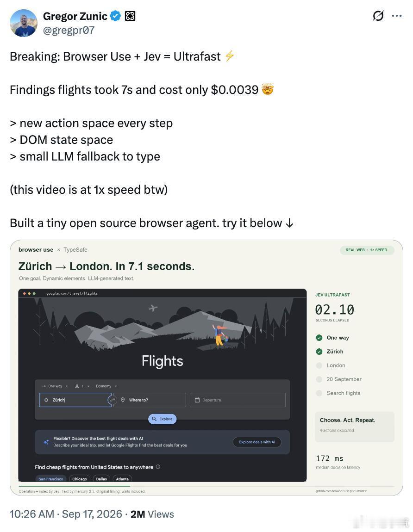
Task: Select the London pending step circle
Action: click(x=319, y=365)
